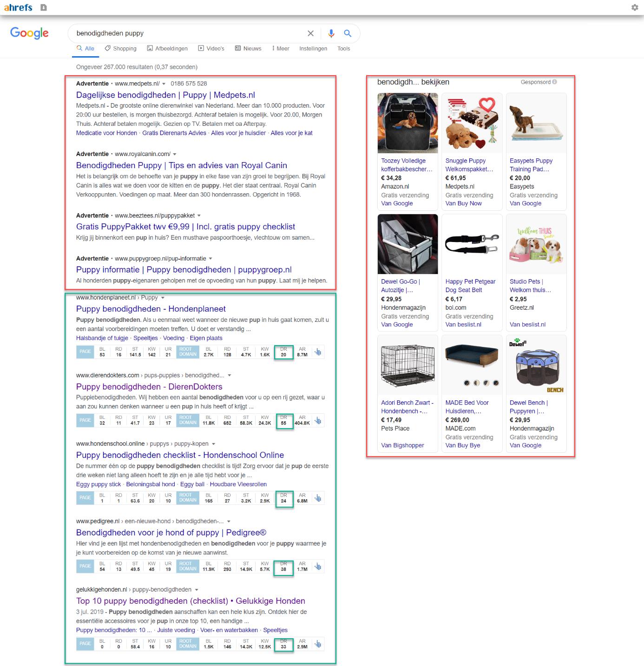Open Royal Canin Benodigdheden Puppy ad
644x666 pixels.
click(x=182, y=165)
